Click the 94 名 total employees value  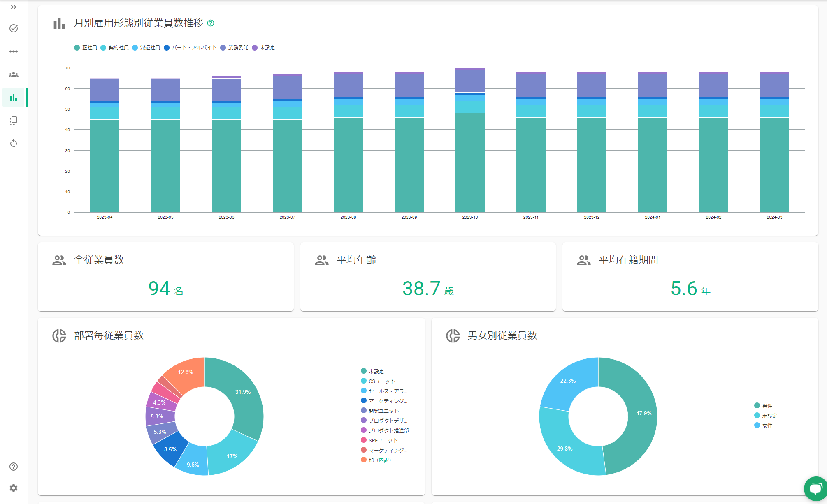(x=166, y=289)
